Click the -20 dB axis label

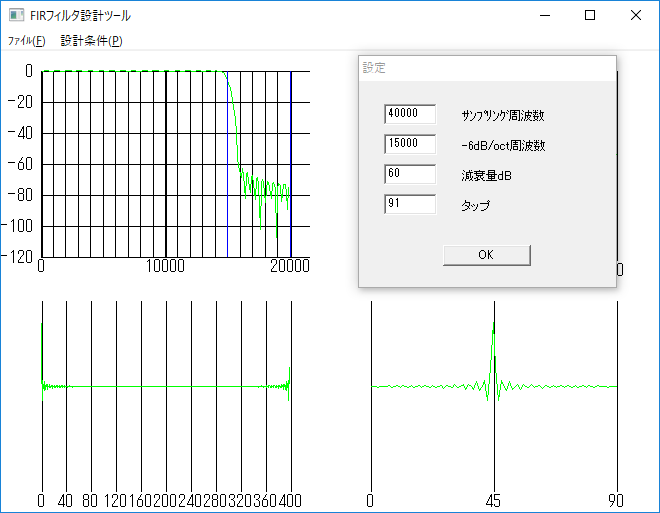click(20, 102)
